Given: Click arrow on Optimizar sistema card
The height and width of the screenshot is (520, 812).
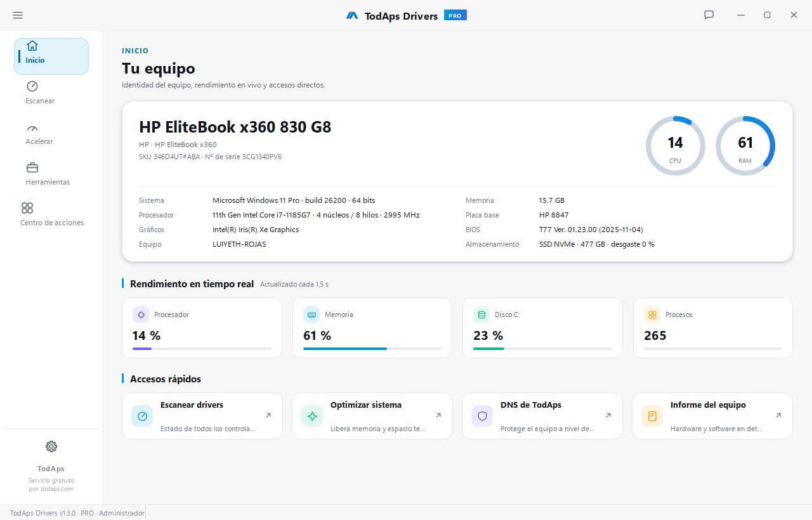Looking at the screenshot, I should click(438, 415).
